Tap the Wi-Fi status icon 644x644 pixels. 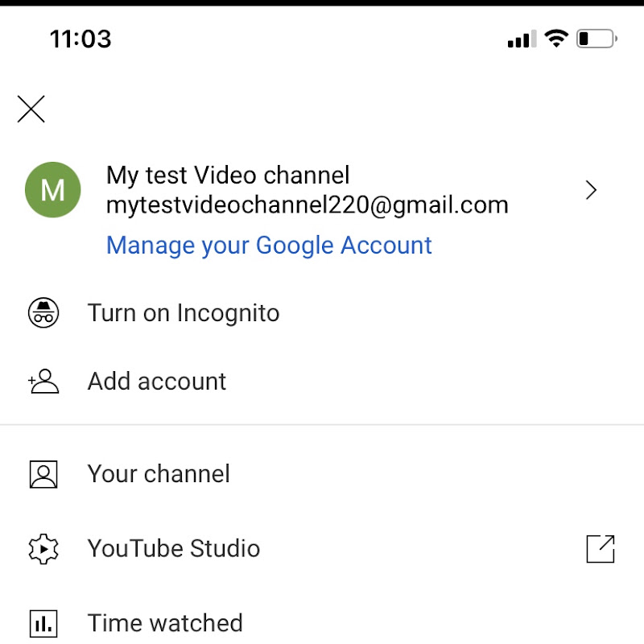point(556,39)
